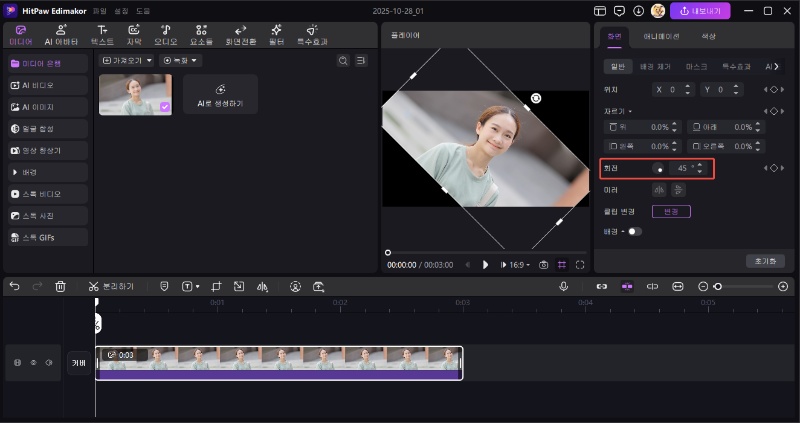Click the marker icon in timeline toolbar
Image resolution: width=800 pixels, height=423 pixels.
tap(164, 287)
